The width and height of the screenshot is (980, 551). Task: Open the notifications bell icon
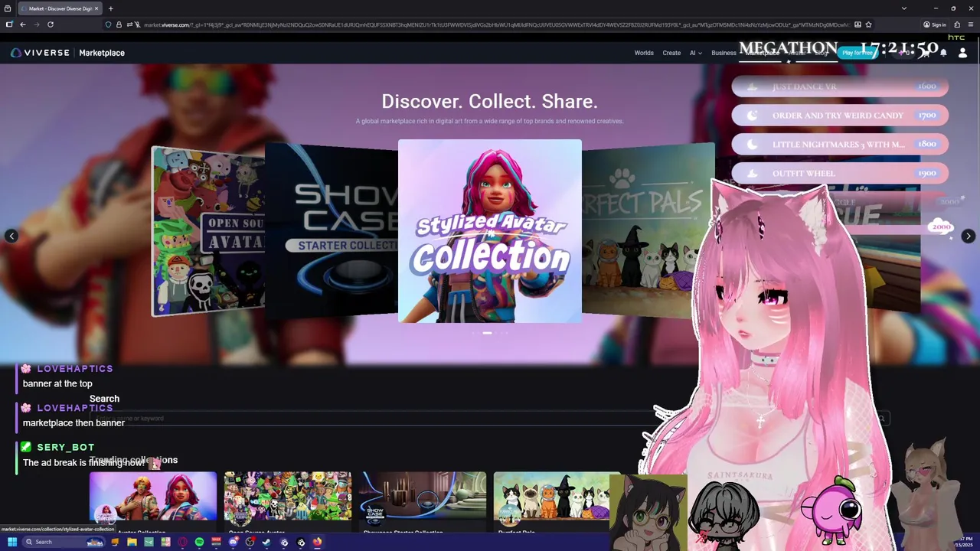coord(943,53)
